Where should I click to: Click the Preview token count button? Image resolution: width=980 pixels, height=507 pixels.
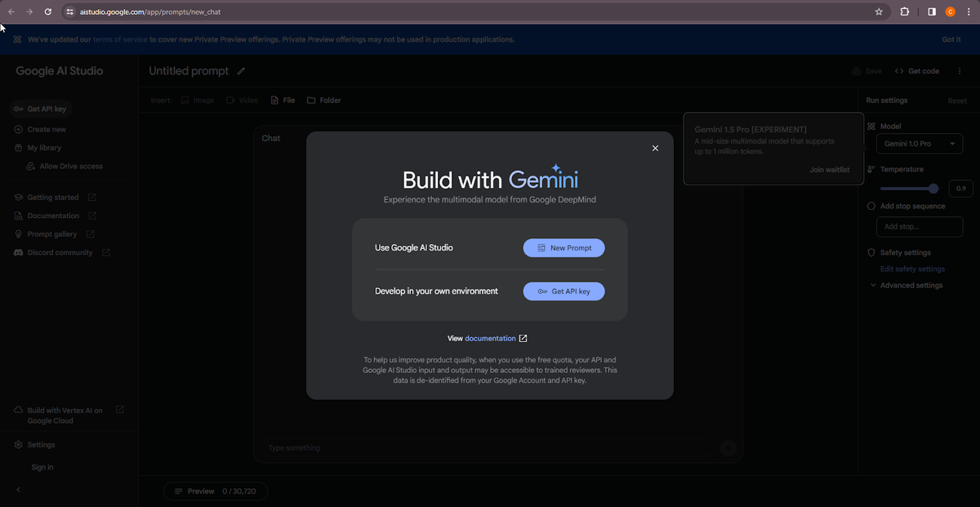pyautogui.click(x=216, y=491)
